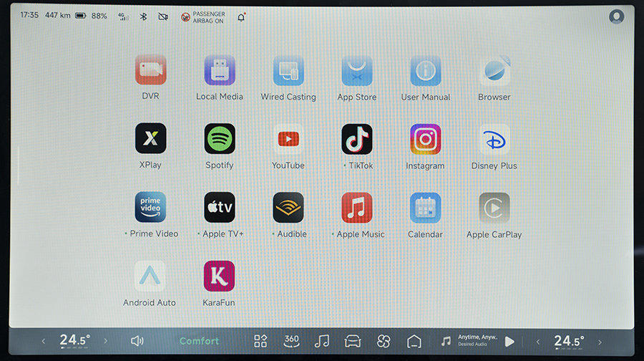
Task: Launch Android Auto
Action: pos(150,276)
